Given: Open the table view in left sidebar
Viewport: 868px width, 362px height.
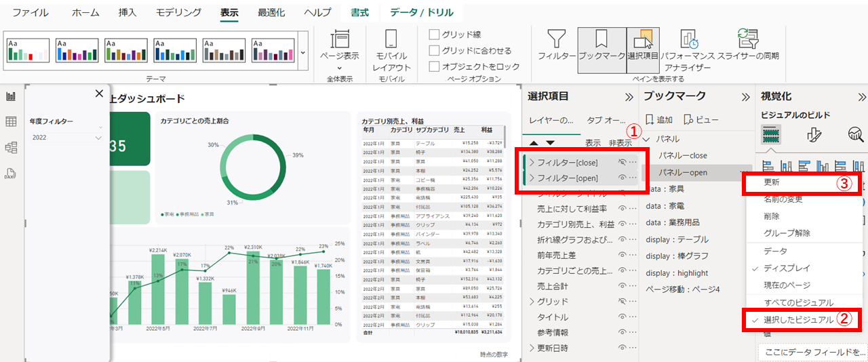Looking at the screenshot, I should pyautogui.click(x=11, y=122).
